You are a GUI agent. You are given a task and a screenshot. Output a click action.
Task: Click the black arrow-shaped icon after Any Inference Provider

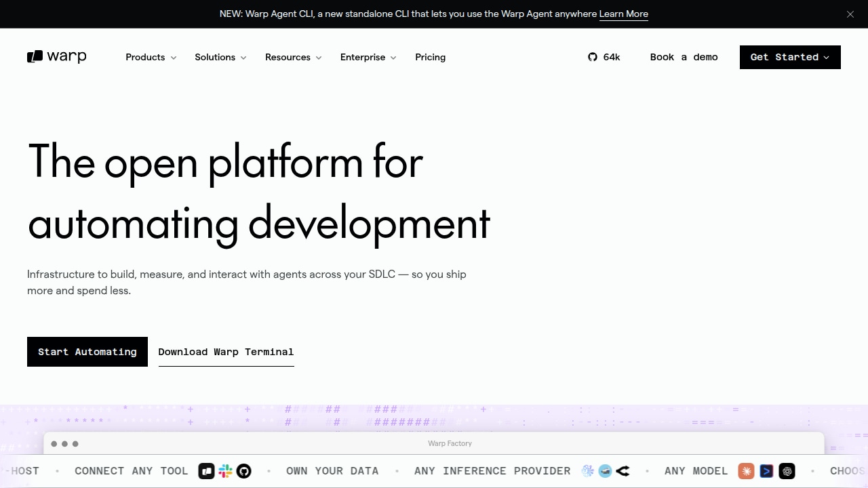(623, 471)
